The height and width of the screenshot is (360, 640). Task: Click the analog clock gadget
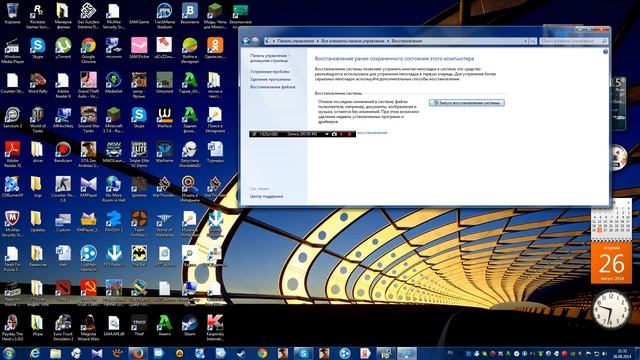click(611, 309)
